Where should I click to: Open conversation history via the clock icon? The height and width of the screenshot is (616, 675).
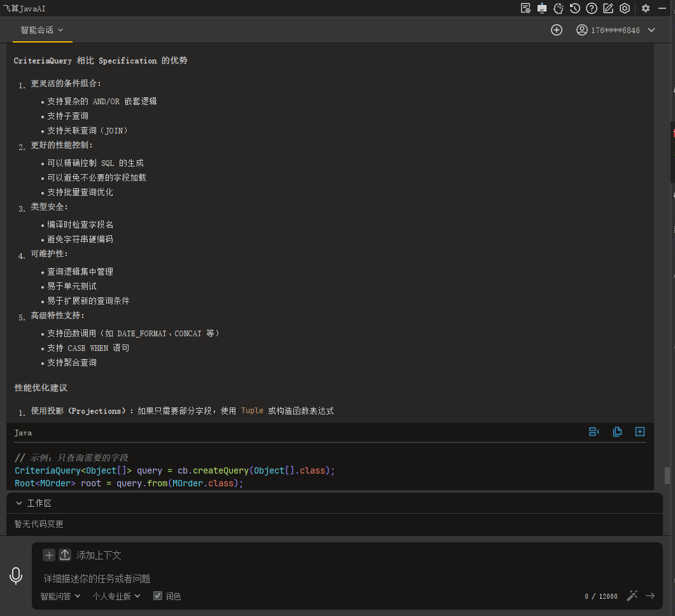coord(574,8)
